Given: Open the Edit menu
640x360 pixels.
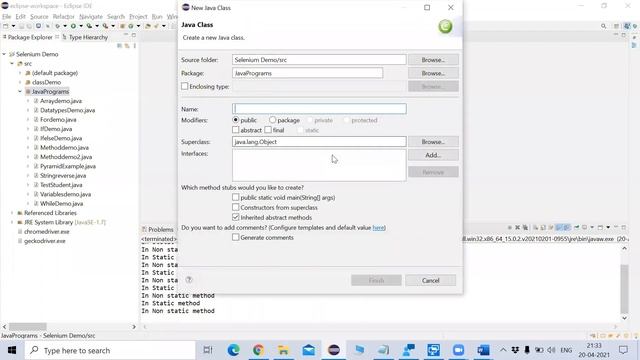Looking at the screenshot, I should (x=20, y=16).
